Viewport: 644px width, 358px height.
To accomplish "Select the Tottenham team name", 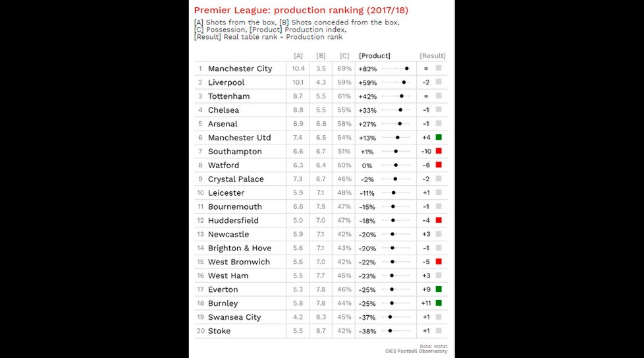I will coord(228,96).
